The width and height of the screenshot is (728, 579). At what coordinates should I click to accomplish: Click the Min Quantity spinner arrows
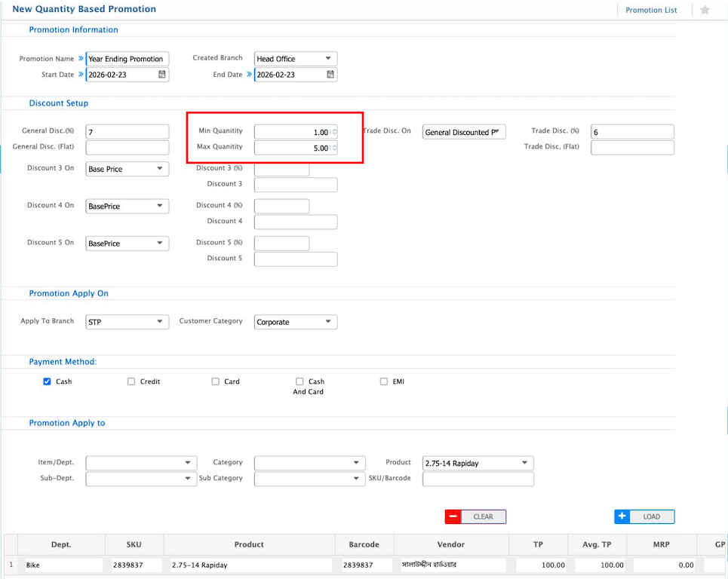point(334,132)
